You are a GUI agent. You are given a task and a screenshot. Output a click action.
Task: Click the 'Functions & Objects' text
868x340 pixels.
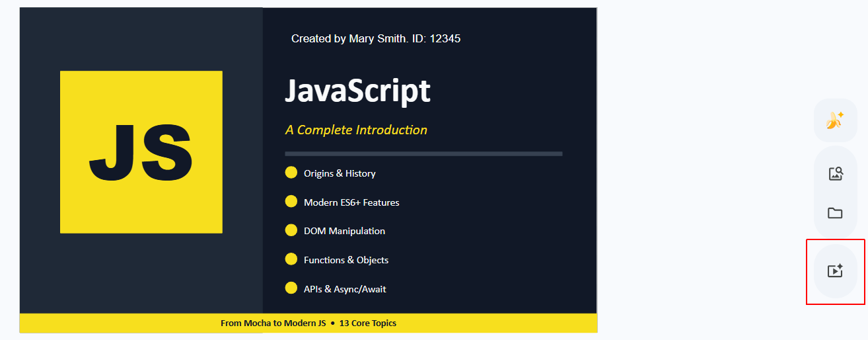coord(346,260)
